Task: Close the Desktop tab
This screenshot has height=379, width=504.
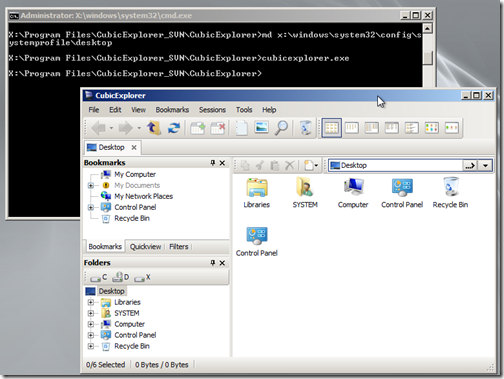Action: (x=134, y=147)
